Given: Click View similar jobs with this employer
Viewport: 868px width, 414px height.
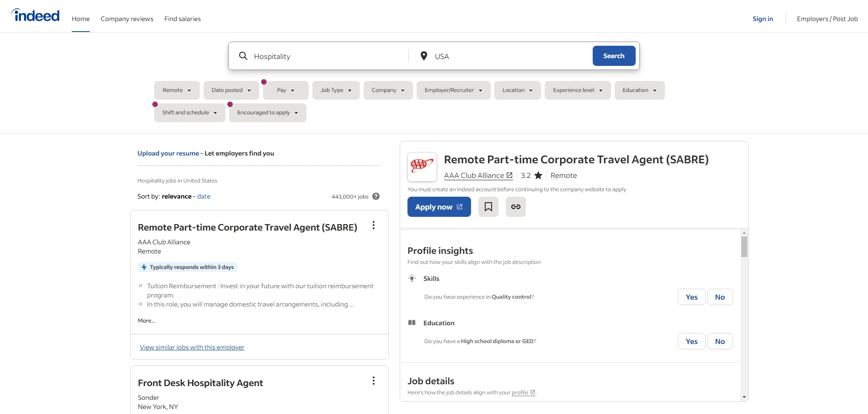Looking at the screenshot, I should (192, 347).
